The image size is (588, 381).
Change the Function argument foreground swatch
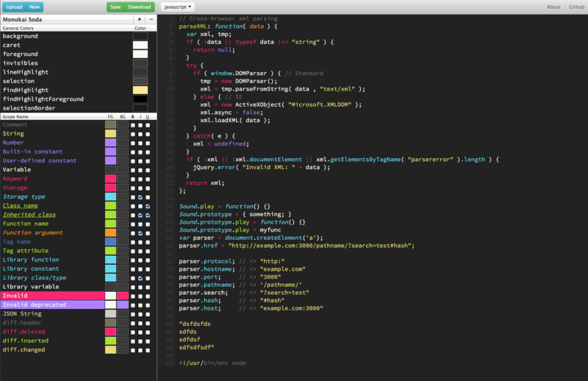click(x=111, y=232)
